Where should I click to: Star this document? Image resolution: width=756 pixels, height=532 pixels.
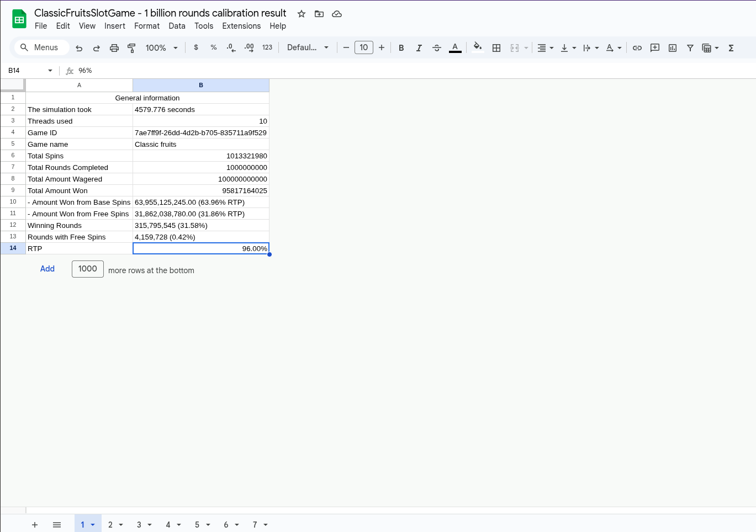tap(302, 14)
